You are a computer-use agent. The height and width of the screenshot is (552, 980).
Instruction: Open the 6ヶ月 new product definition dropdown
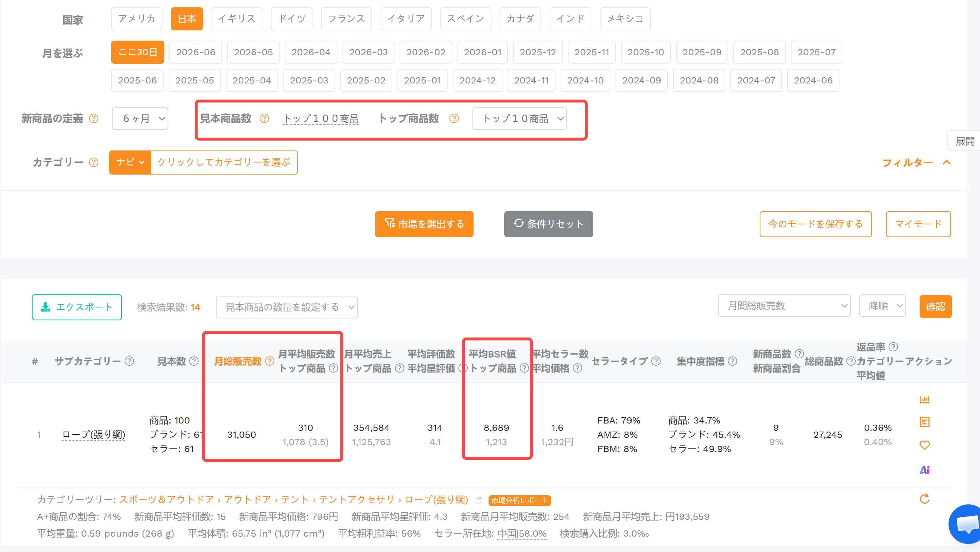[x=140, y=119]
